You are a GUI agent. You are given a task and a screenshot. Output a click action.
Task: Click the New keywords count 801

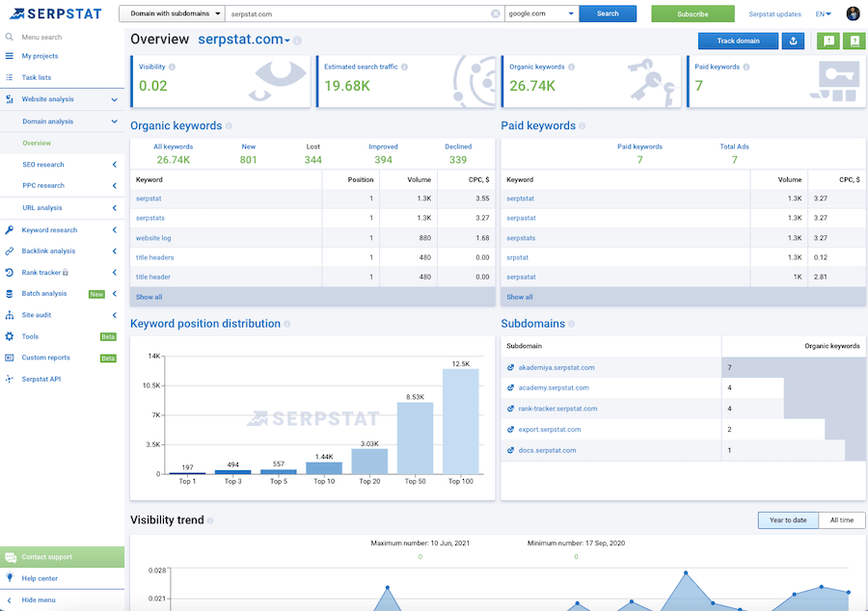point(248,160)
